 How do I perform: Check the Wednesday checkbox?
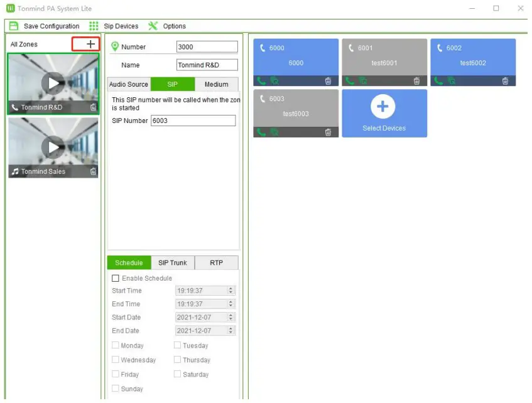point(116,360)
